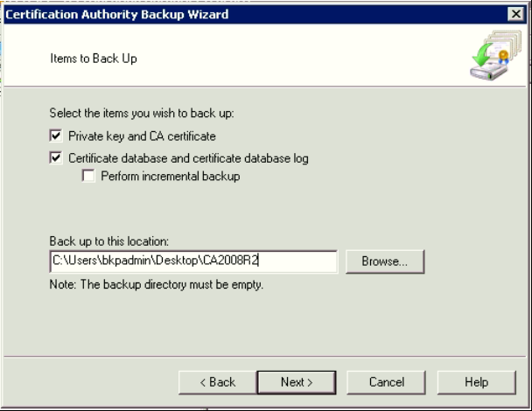Viewport: 532px width, 411px height.
Task: Click the backup location path field
Action: coord(193,261)
